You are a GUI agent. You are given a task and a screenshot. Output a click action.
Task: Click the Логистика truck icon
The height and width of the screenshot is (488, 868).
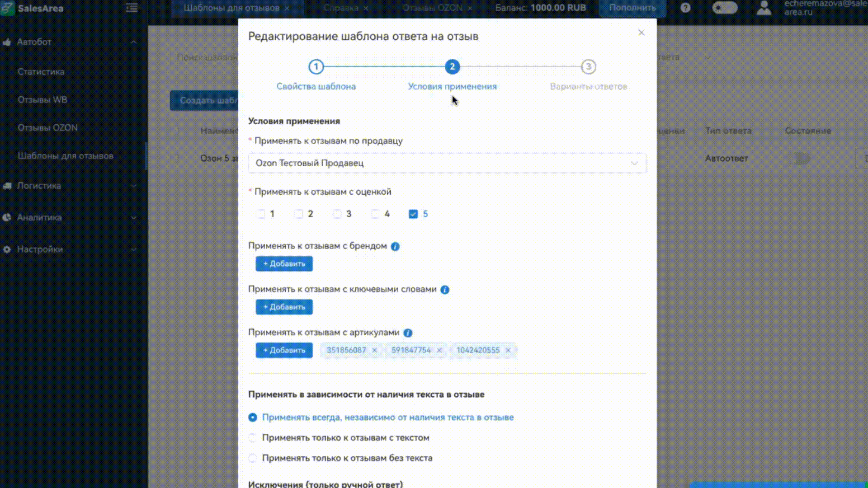7,186
